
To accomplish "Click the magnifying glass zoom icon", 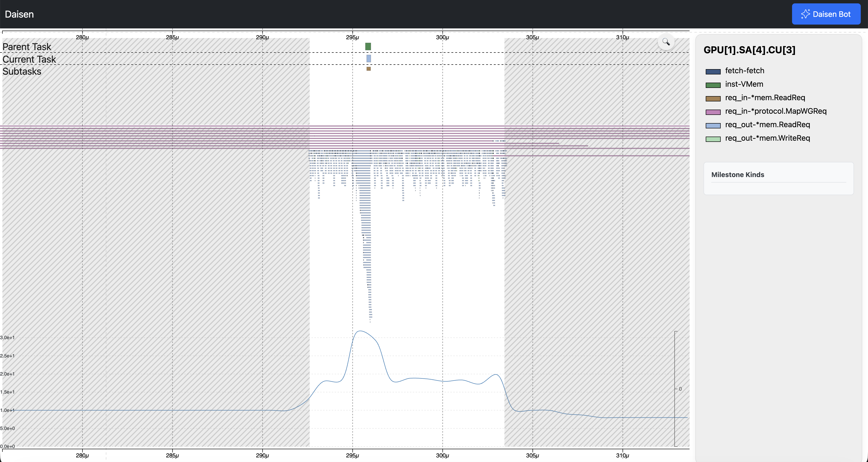I will point(666,42).
